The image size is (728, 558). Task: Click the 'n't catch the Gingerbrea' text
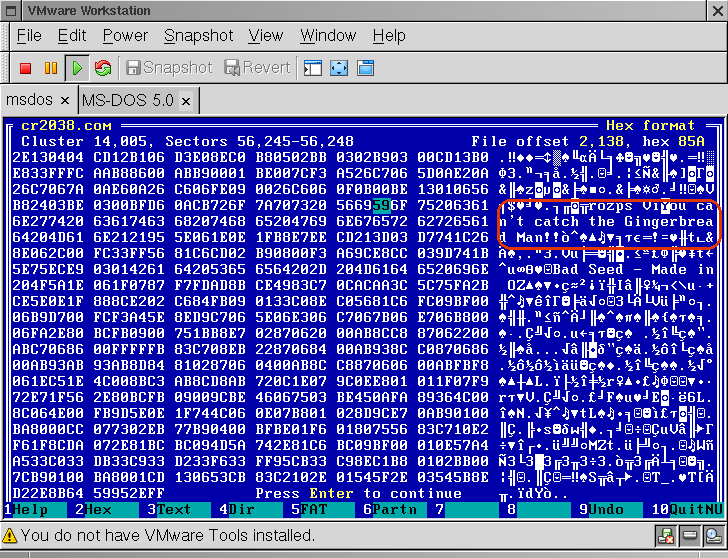(606, 221)
